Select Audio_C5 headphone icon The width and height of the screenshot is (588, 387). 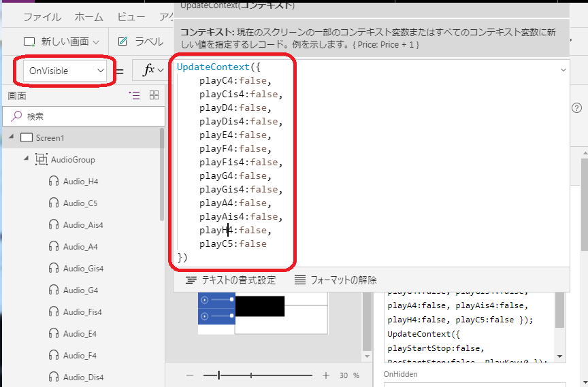[x=54, y=203]
